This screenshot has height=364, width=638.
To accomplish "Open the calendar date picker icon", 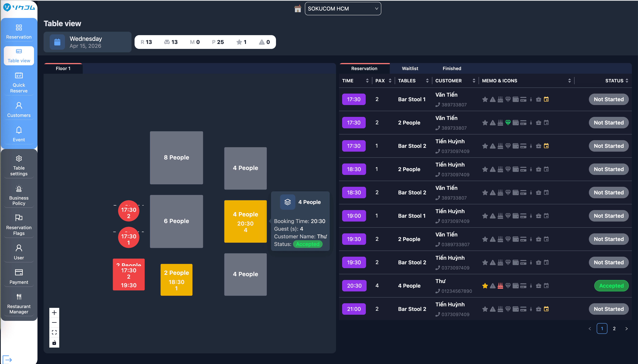I will click(x=57, y=42).
